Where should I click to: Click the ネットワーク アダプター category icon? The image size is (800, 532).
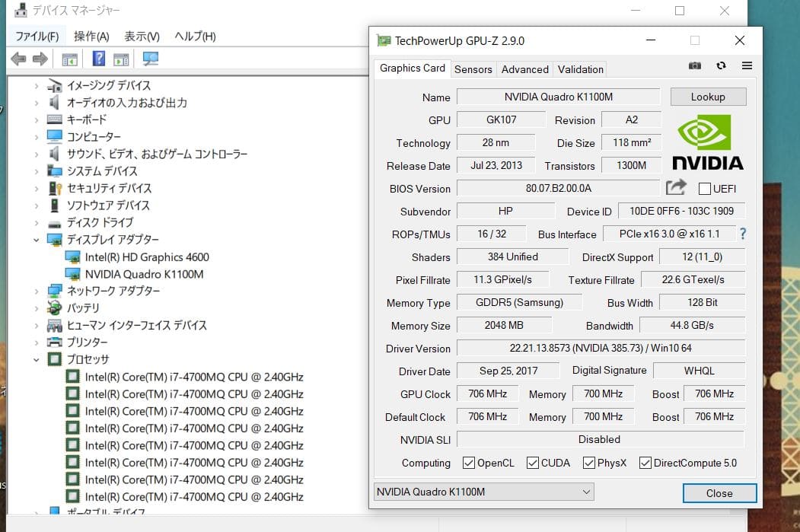(x=55, y=291)
